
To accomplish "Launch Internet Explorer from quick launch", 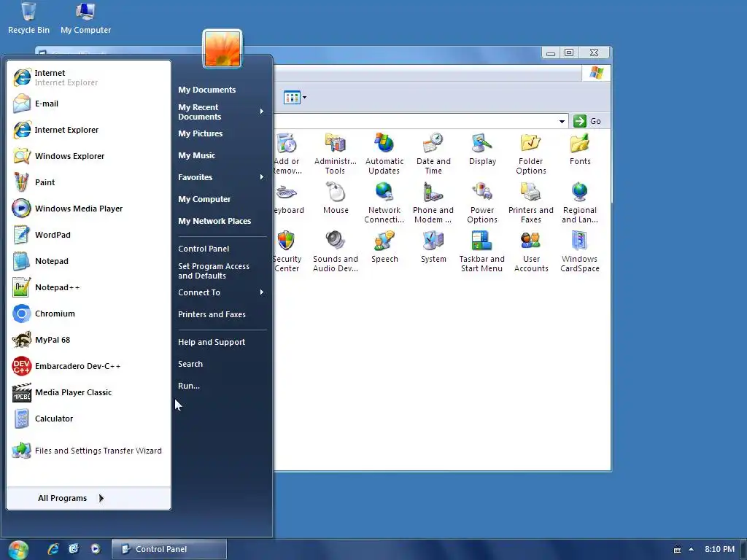I will pyautogui.click(x=53, y=549).
